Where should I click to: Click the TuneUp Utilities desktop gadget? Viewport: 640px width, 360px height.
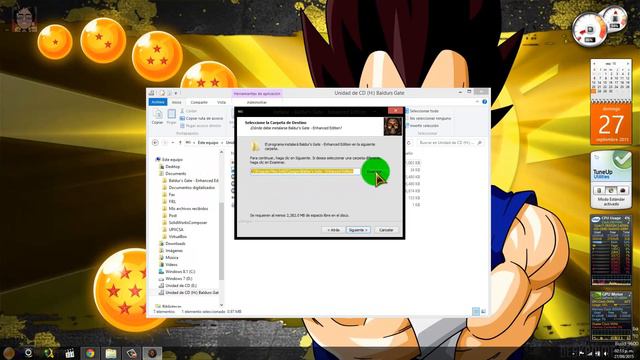(611, 179)
